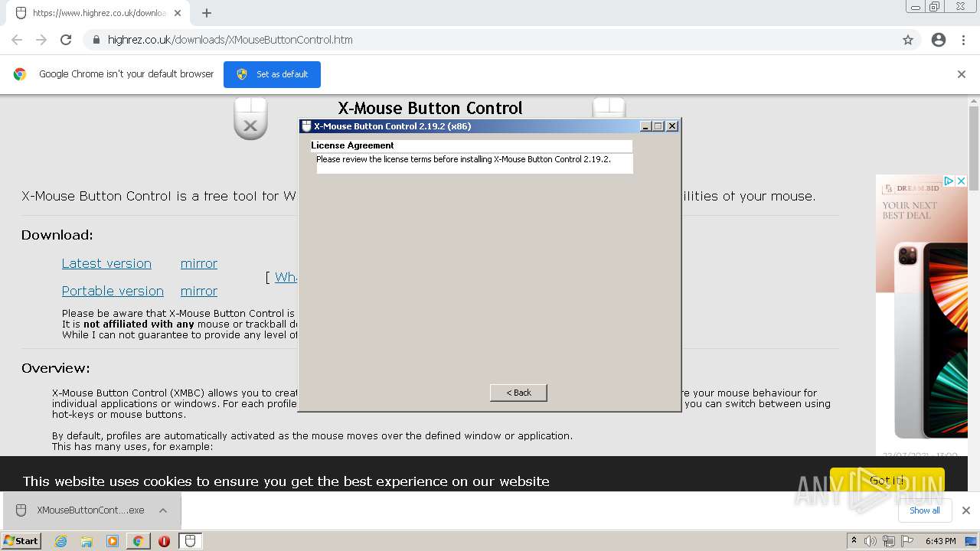Screen dimensions: 980x551
Task: Open the Chrome three-dot menu
Action: tap(963, 40)
